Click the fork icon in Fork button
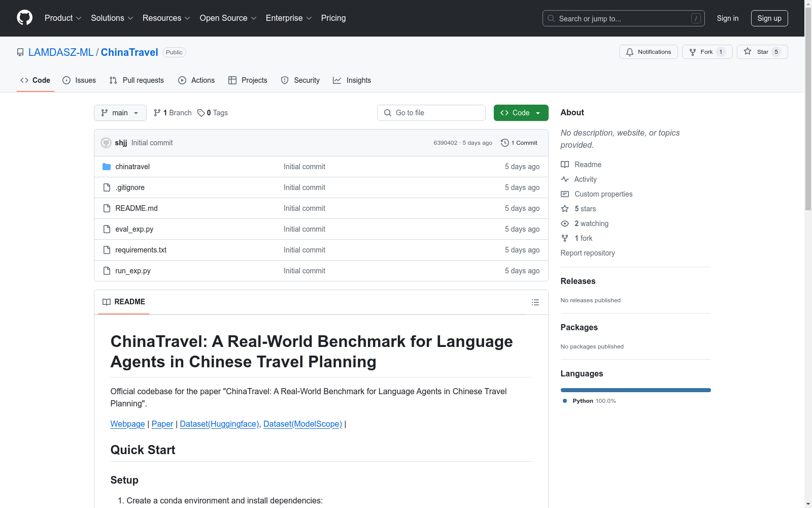Screen dimensions: 812x508 [693, 52]
